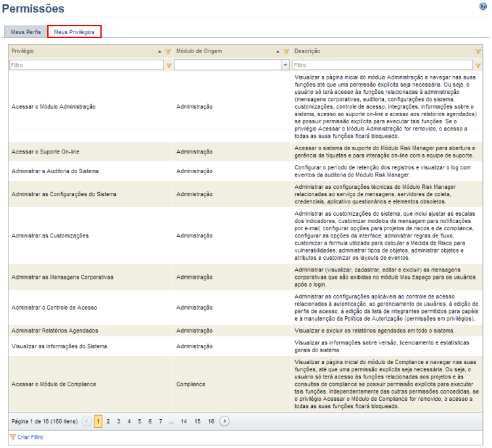Select 'Acessar o Módulo de Compliance' row
This screenshot has width=492, height=448.
(246, 384)
